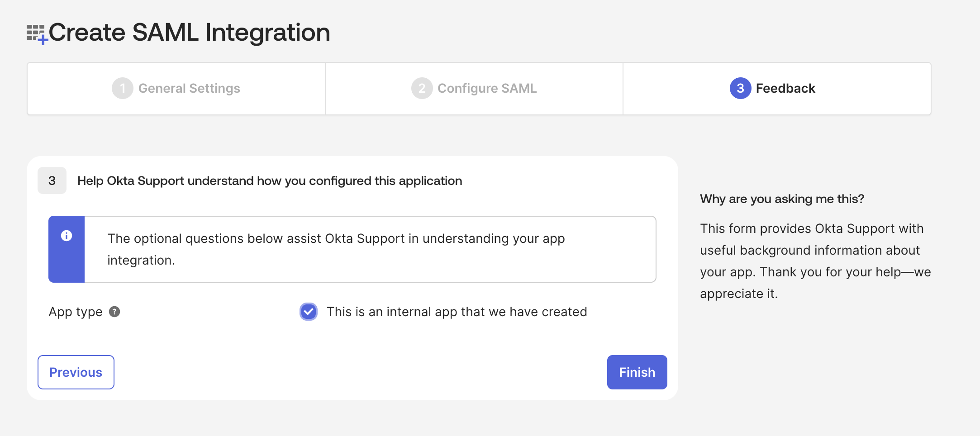
Task: Uncheck the internal app checkbox
Action: click(309, 312)
